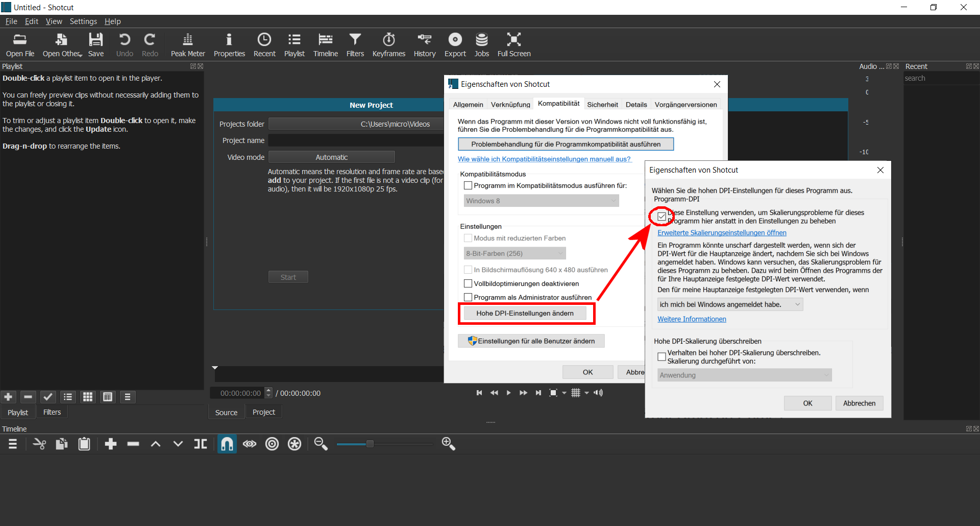Viewport: 980px width, 526px height.
Task: Save the project with toolbar Save
Action: [x=96, y=45]
